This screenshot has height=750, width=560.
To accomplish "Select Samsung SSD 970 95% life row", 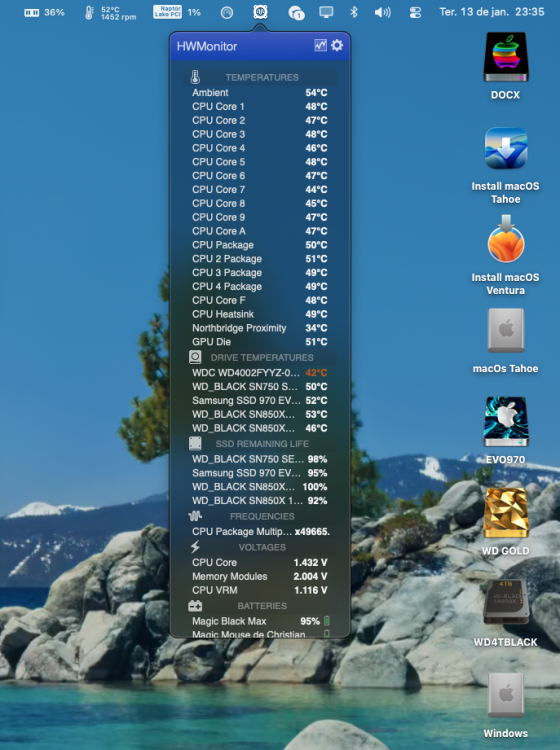I will pyautogui.click(x=260, y=473).
